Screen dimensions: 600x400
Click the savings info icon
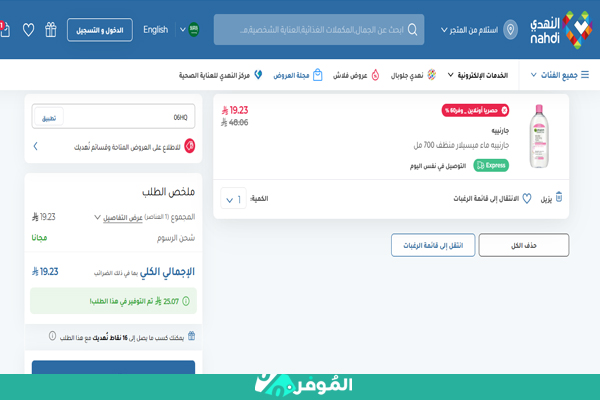(186, 301)
